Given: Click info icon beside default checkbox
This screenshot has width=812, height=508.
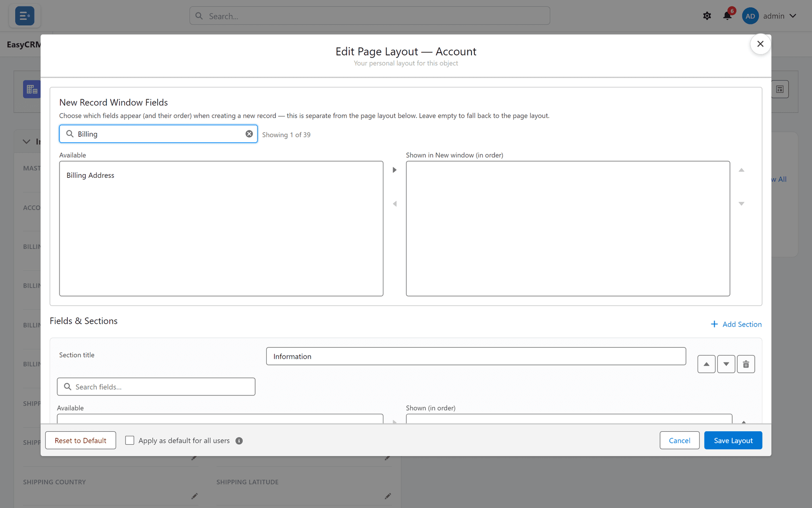Looking at the screenshot, I should [x=239, y=441].
